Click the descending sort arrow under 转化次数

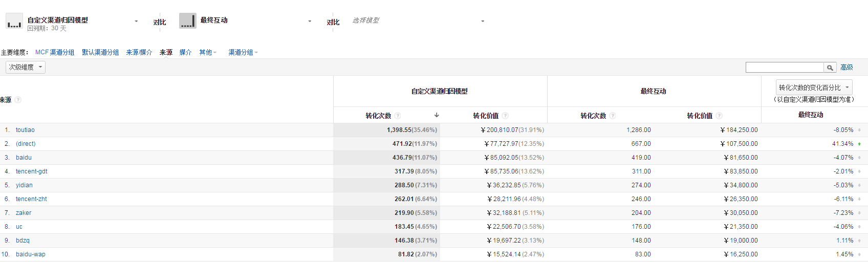437,115
